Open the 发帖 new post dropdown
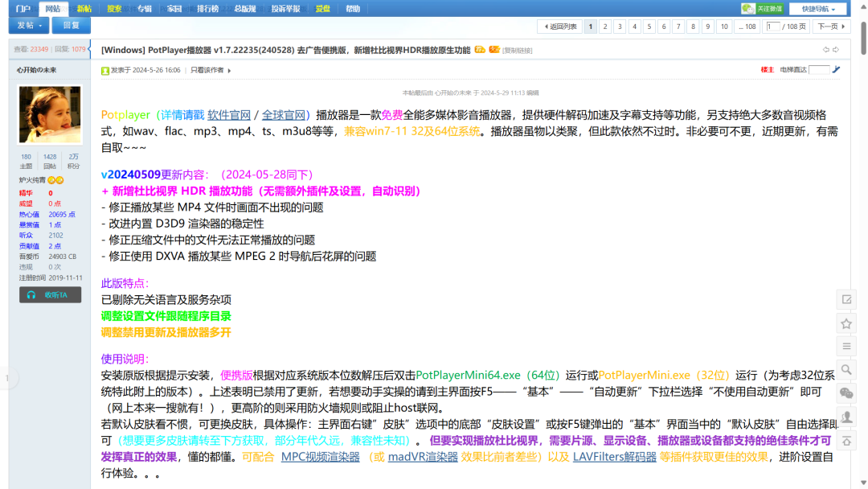Viewport: 868px width, 489px height. pos(29,26)
